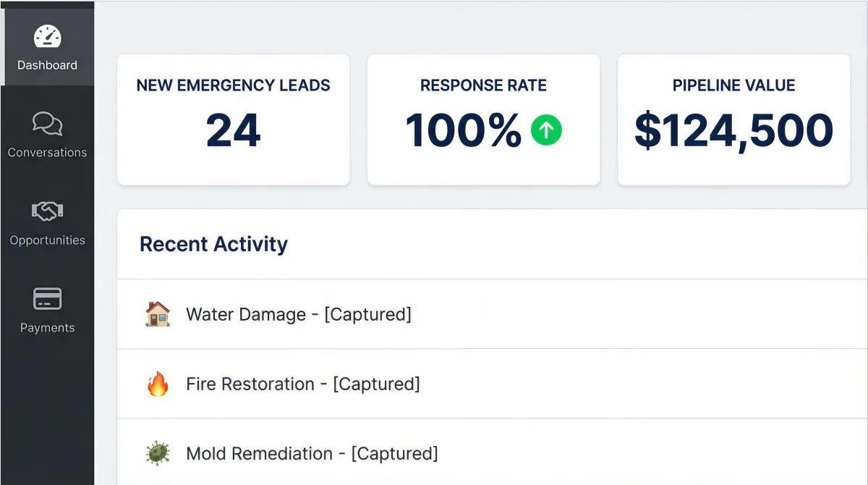Click the microbe icon beside Mold Remediation
The width and height of the screenshot is (868, 485).
coord(158,454)
